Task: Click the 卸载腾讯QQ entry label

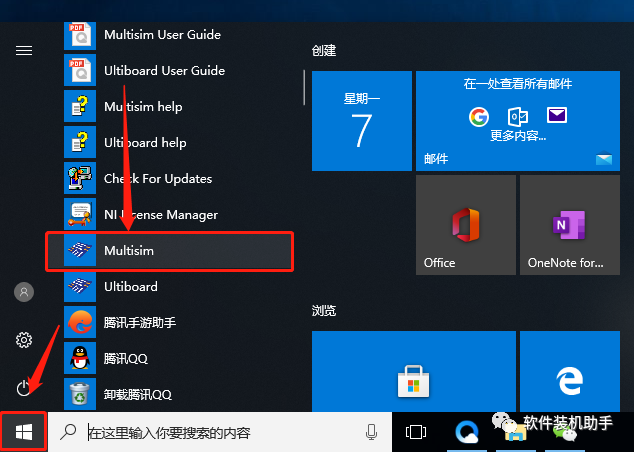Action: click(x=137, y=395)
